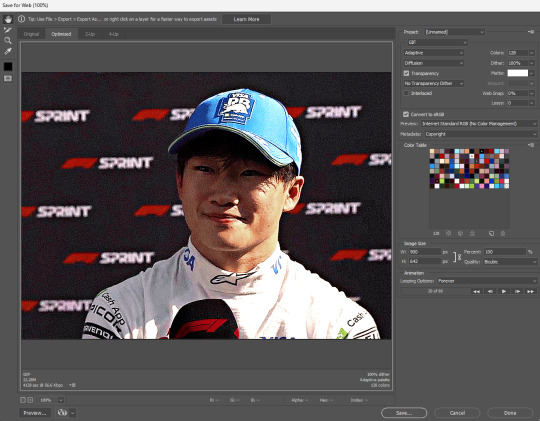Viewport: 540px width, 421px height.
Task: Open the Diffusion dither algorithm dropdown
Action: coord(434,63)
